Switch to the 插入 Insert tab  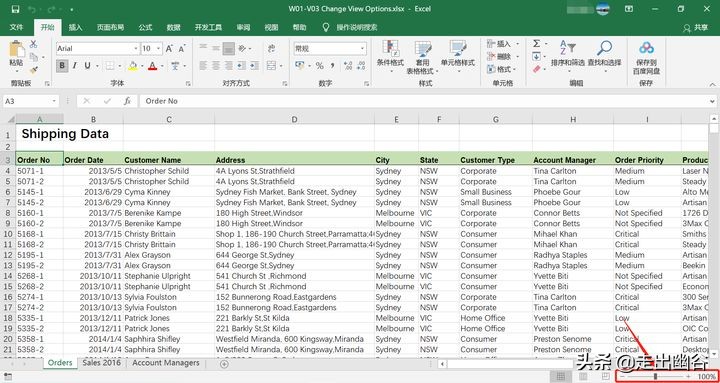click(x=75, y=28)
